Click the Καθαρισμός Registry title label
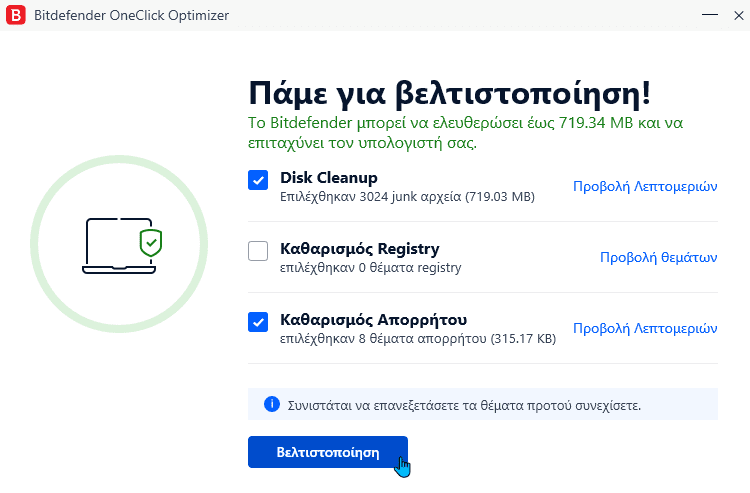Screen dimensions: 750x493 (360, 249)
